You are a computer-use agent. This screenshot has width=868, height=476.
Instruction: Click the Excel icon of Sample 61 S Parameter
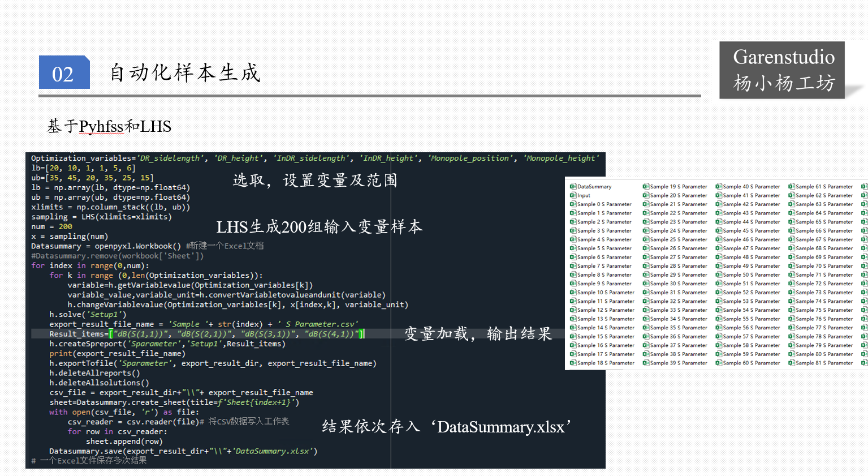792,186
